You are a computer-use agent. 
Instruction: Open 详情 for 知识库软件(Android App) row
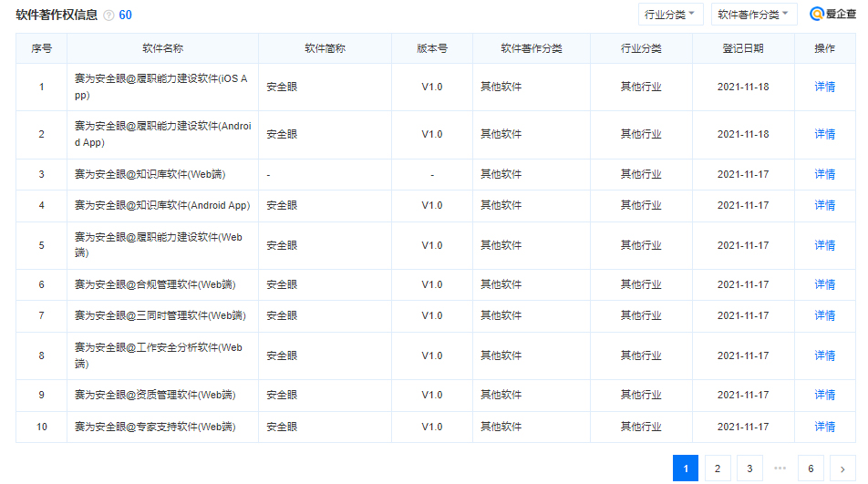[824, 205]
